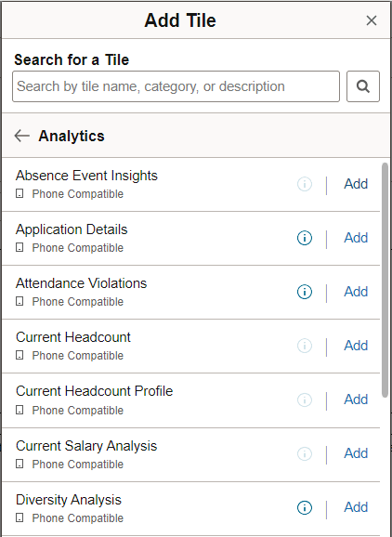Focus the Search for a Tile field
The width and height of the screenshot is (392, 537).
tap(176, 86)
